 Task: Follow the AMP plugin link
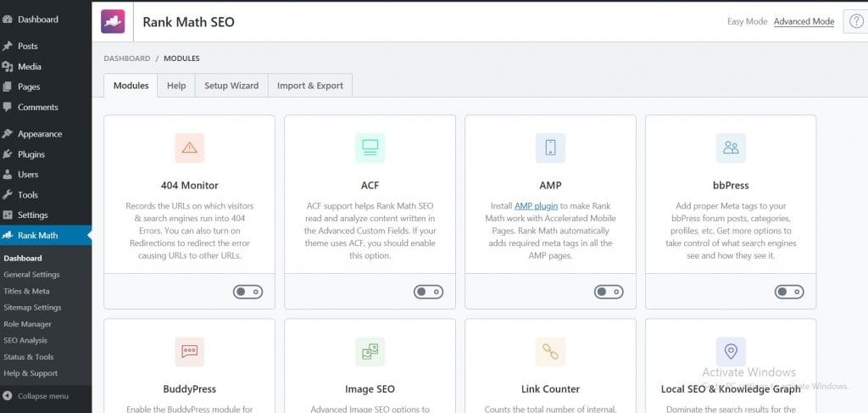point(537,206)
